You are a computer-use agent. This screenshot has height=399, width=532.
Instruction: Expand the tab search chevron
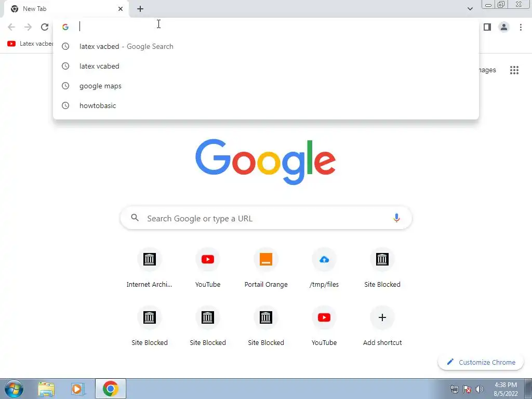point(470,9)
